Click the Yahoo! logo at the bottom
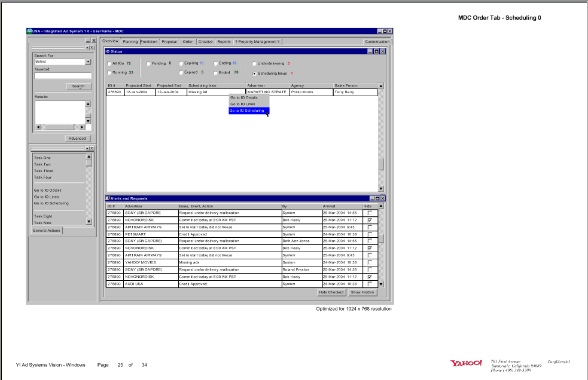The image size is (588, 380). click(466, 363)
